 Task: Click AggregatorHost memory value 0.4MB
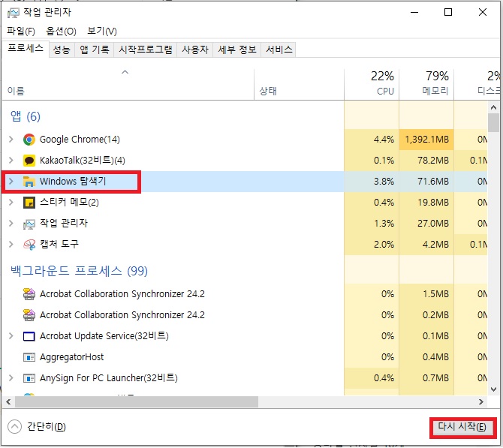pyautogui.click(x=435, y=357)
